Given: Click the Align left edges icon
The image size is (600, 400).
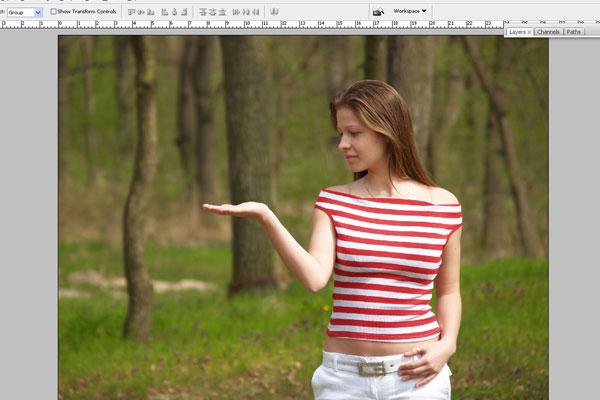Looking at the screenshot, I should pyautogui.click(x=164, y=12).
